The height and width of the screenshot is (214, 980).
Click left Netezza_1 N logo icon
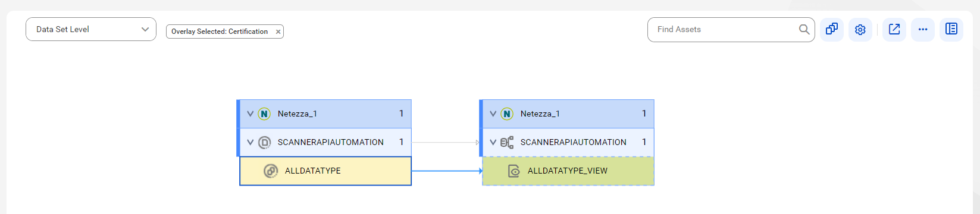tap(264, 114)
